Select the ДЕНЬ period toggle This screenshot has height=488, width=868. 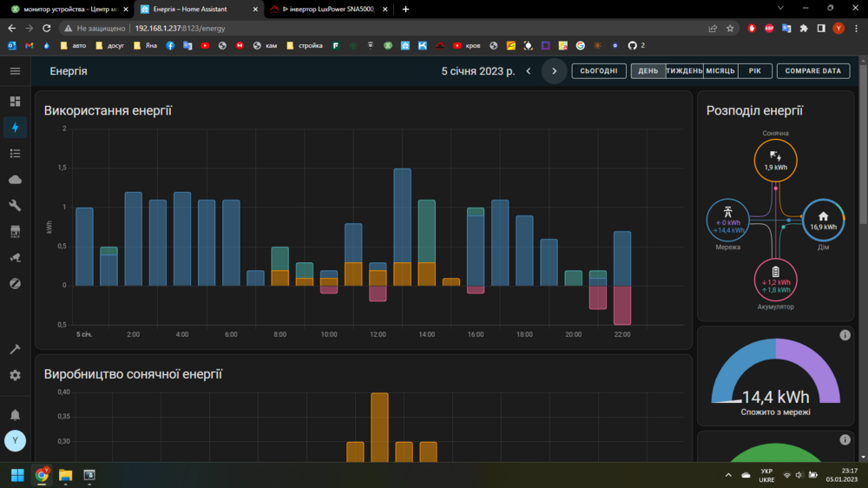point(648,71)
